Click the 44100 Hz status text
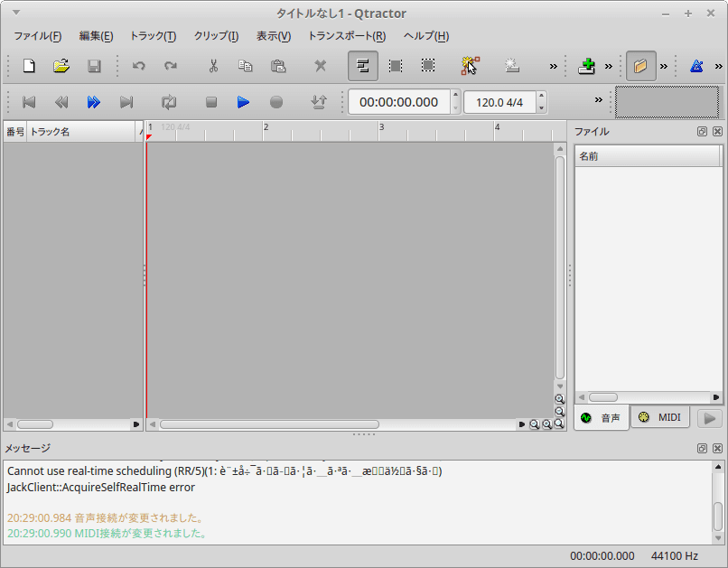Viewport: 728px width, 568px height. click(x=674, y=556)
